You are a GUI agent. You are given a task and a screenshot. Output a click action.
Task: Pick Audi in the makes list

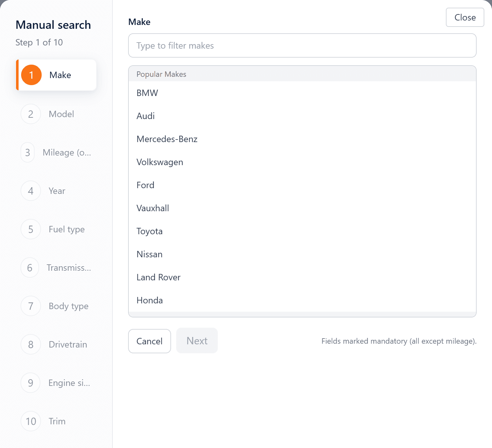click(x=302, y=116)
